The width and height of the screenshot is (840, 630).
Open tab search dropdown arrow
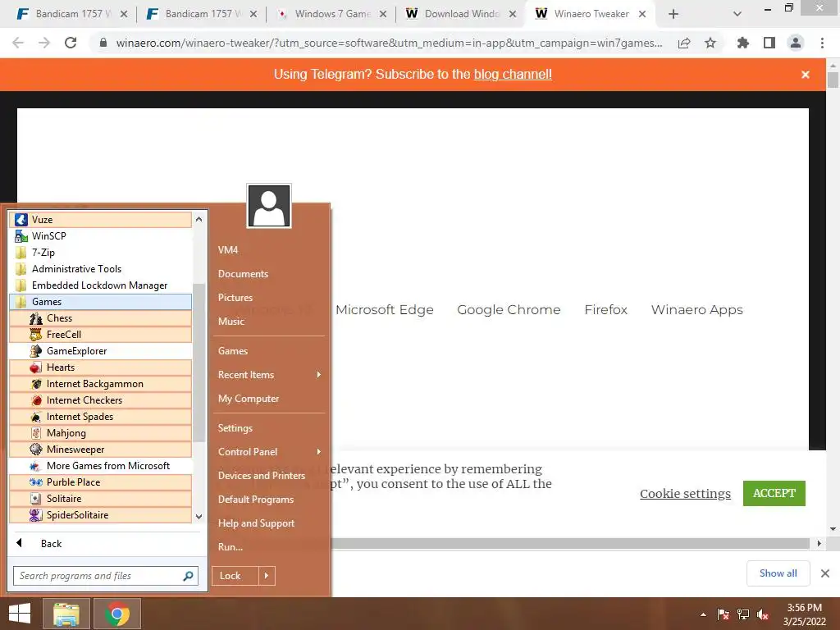pos(737,14)
